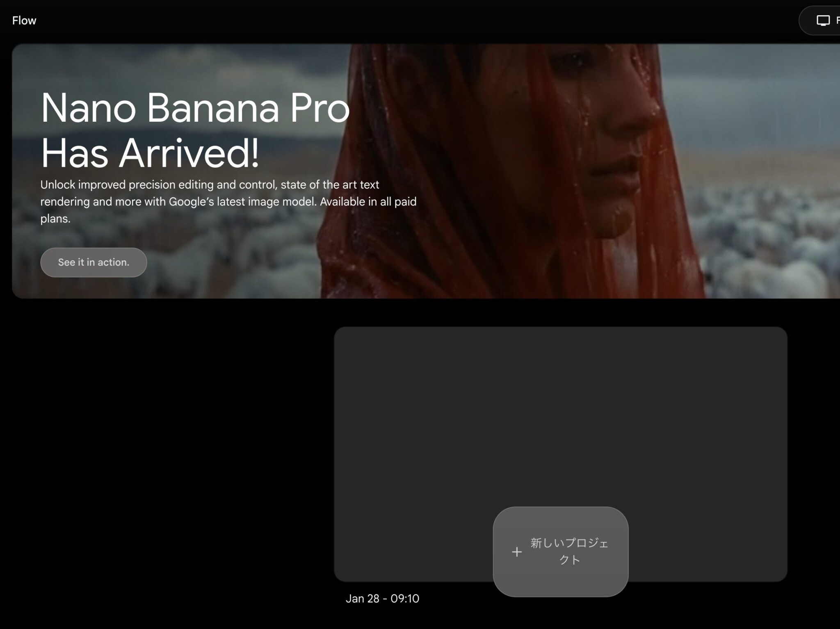
Task: Click the See it in action button
Action: (x=94, y=262)
